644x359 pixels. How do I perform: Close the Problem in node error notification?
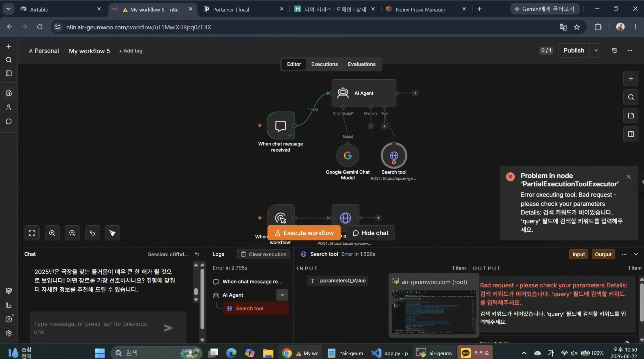(629, 177)
